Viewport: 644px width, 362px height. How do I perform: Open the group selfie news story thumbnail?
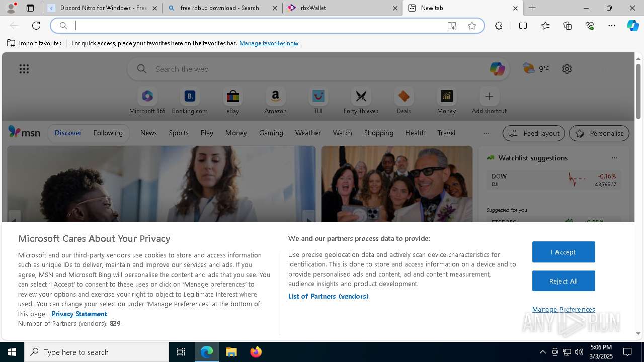coord(397,184)
